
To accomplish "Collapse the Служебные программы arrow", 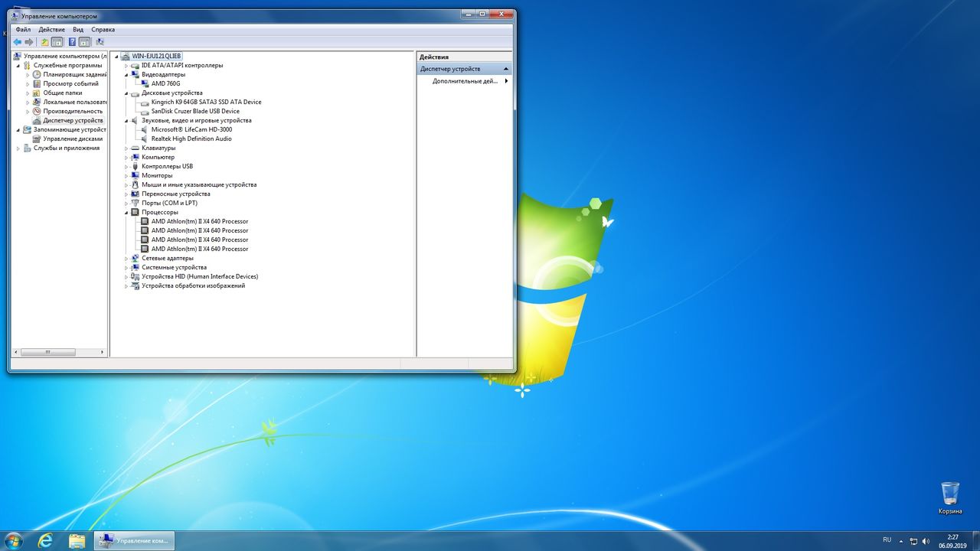I will pyautogui.click(x=18, y=65).
